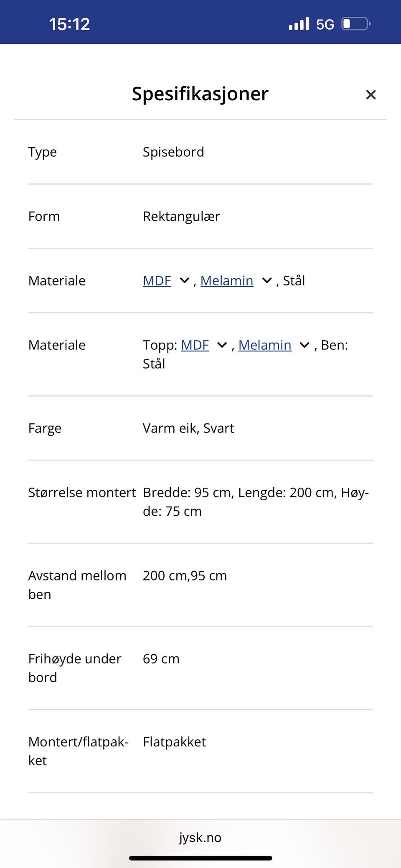This screenshot has width=401, height=868.
Task: Tap the Farge value Varm eik, Svart
Action: coord(188,428)
